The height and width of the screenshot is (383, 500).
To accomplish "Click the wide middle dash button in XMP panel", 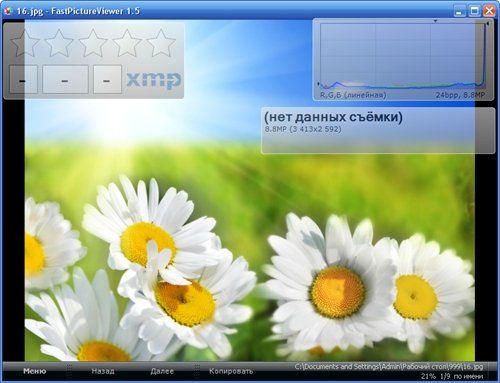I will (x=65, y=79).
